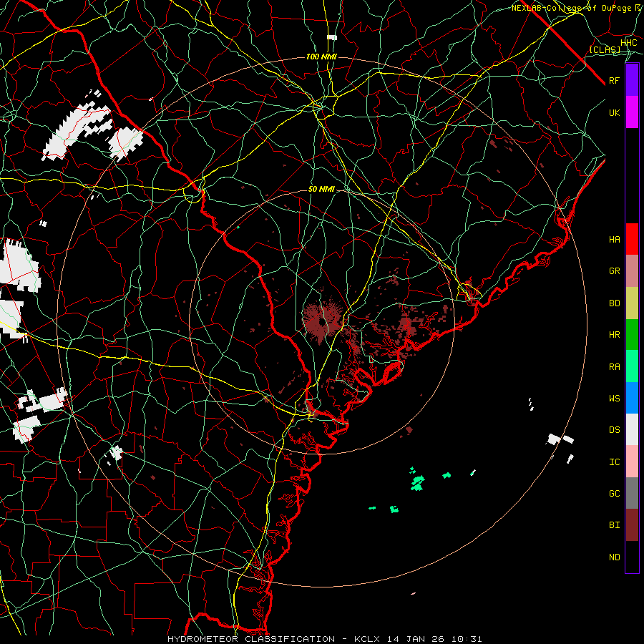
Task: Select the "GC" legend label
Action: [614, 494]
